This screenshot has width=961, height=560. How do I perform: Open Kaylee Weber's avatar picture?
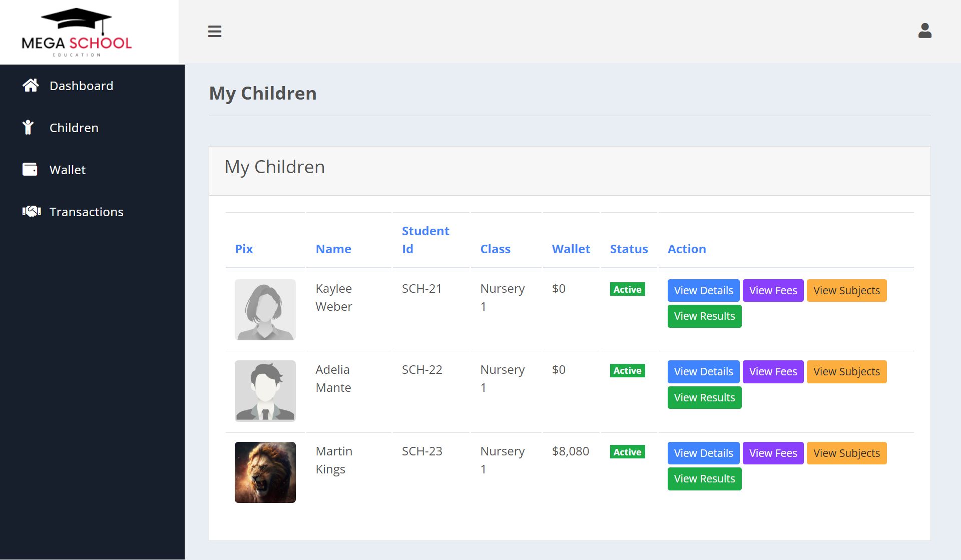coord(265,310)
